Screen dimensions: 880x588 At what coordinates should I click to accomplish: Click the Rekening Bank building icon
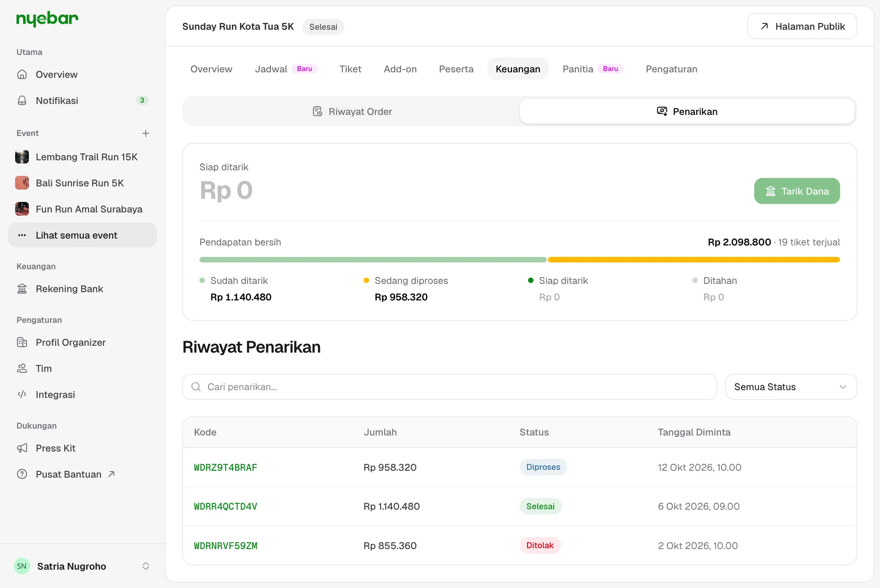click(x=22, y=289)
